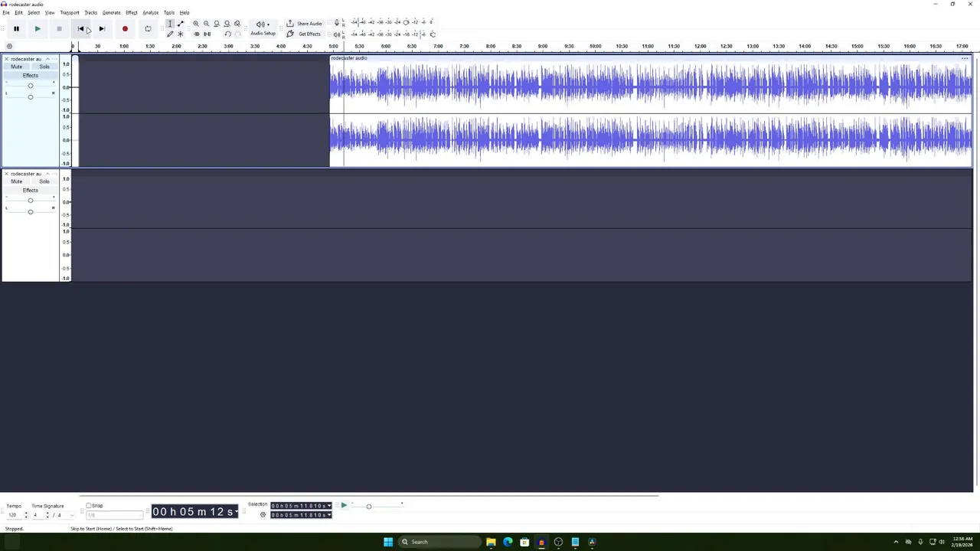This screenshot has height=551, width=980.
Task: Fit the whole project to the window
Action: click(x=227, y=24)
